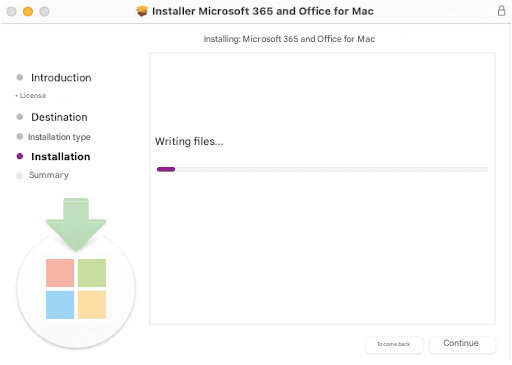Click the 'Installing: Microsoft 365 and Office for Mac' heading
Image resolution: width=512 pixels, height=365 pixels.
[289, 39]
